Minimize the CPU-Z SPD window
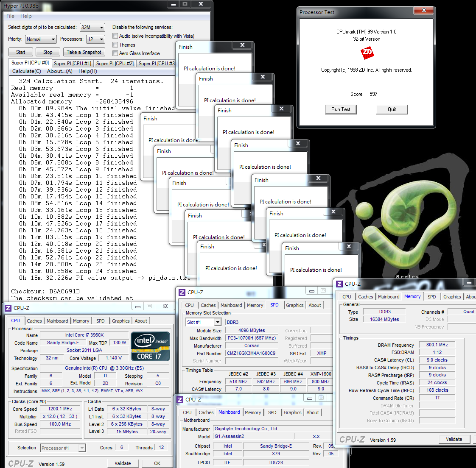The width and height of the screenshot is (476, 468). 311,291
